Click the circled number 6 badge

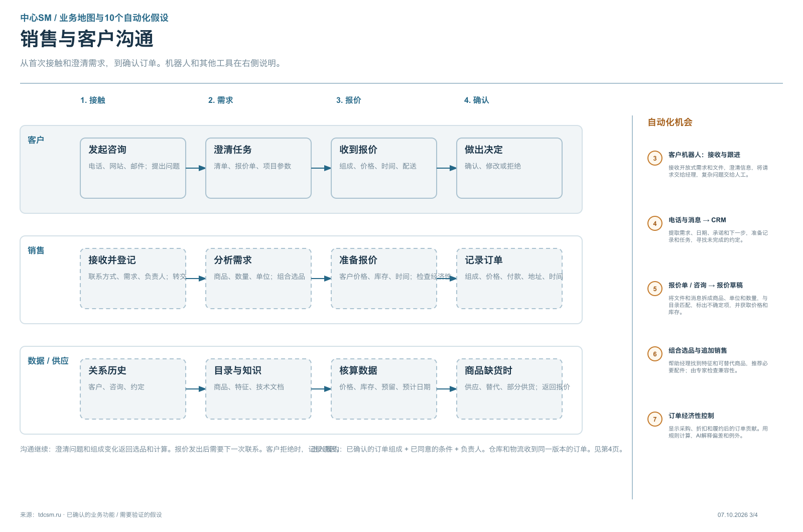click(655, 354)
